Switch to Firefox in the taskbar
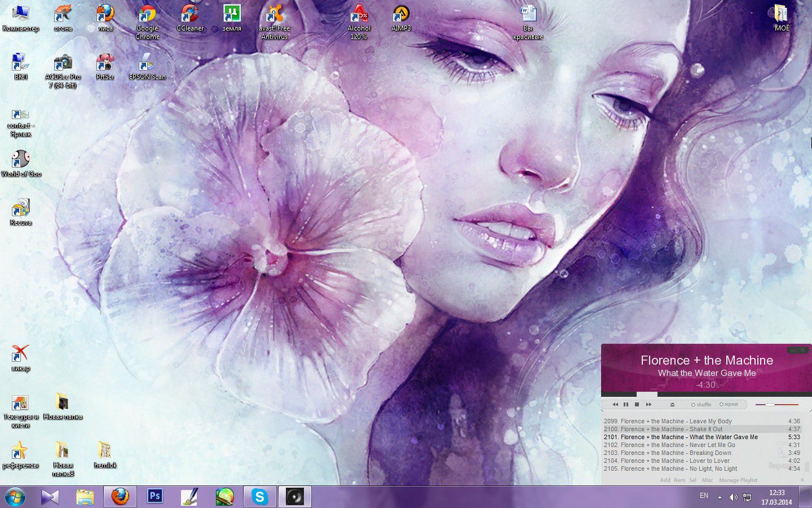Screen dimensions: 812x508 click(120, 497)
